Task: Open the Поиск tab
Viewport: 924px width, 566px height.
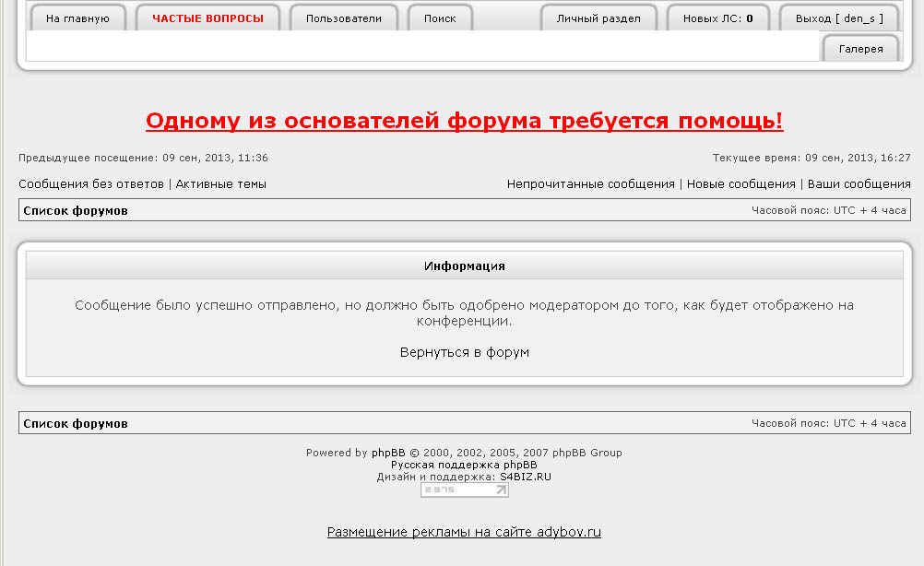Action: tap(440, 18)
